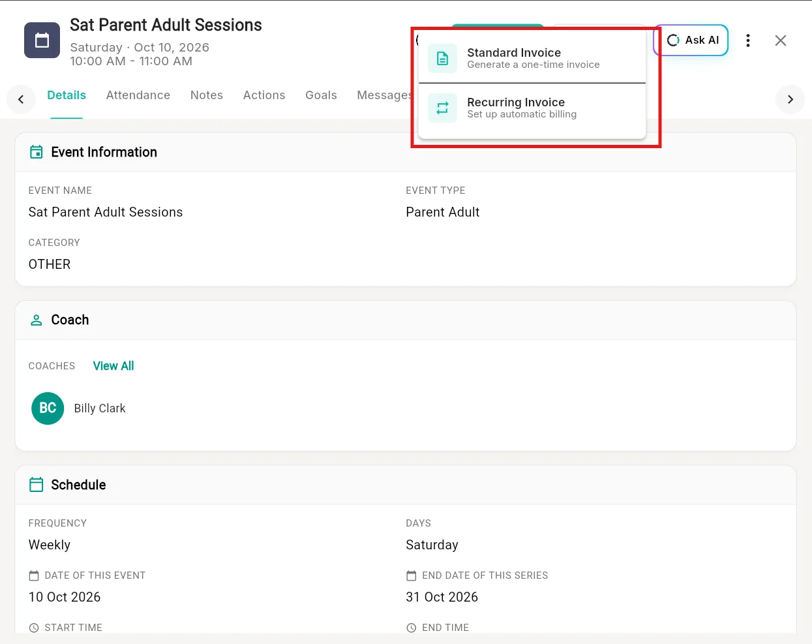Viewport: 812px width, 644px height.
Task: Click the Recurring Invoice repeat icon
Action: [x=442, y=108]
